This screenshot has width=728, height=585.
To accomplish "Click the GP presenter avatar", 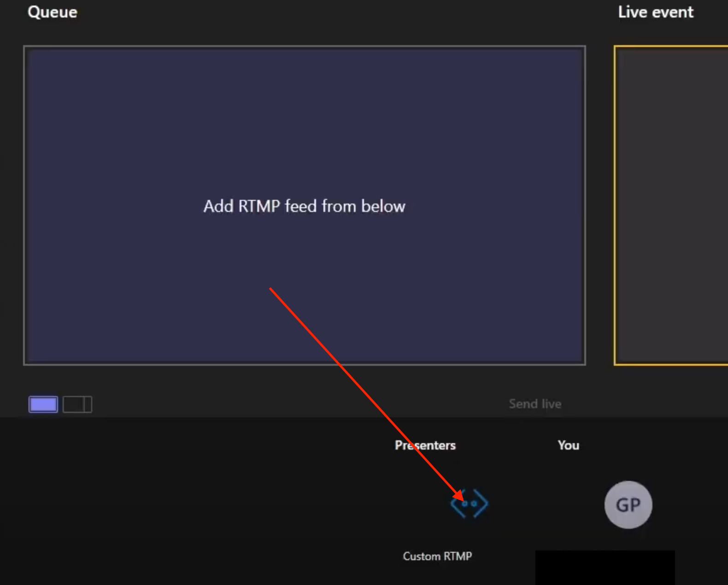I will [x=628, y=505].
